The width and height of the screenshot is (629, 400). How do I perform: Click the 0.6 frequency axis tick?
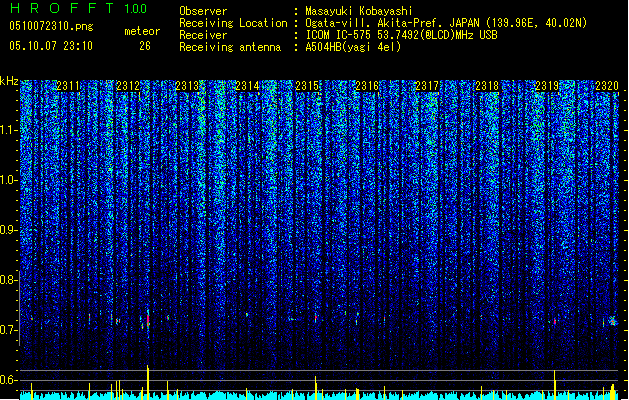(x=8, y=380)
